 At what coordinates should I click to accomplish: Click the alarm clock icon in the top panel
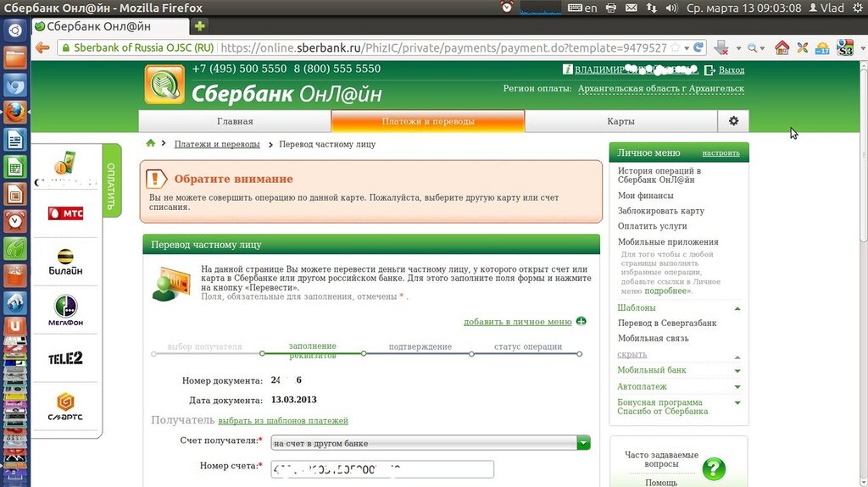coord(507,7)
